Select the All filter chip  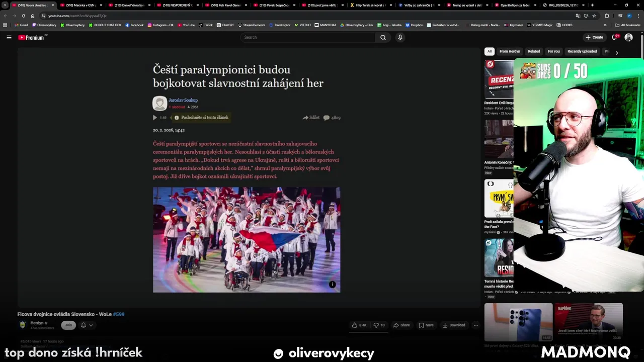489,51
